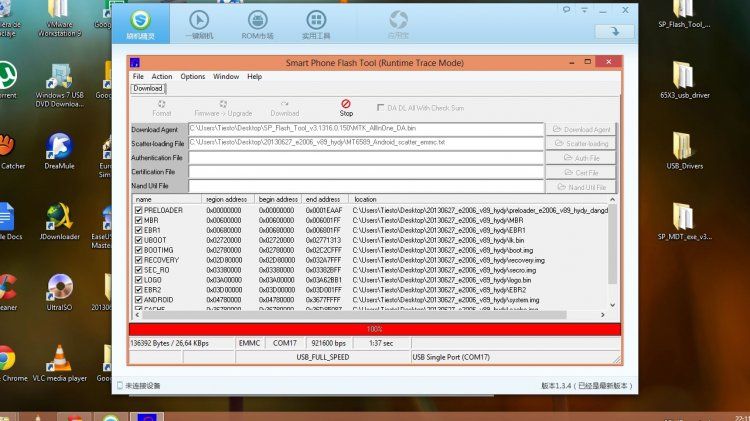Open DreaMule desktop icon
750x421 pixels.
(x=59, y=152)
